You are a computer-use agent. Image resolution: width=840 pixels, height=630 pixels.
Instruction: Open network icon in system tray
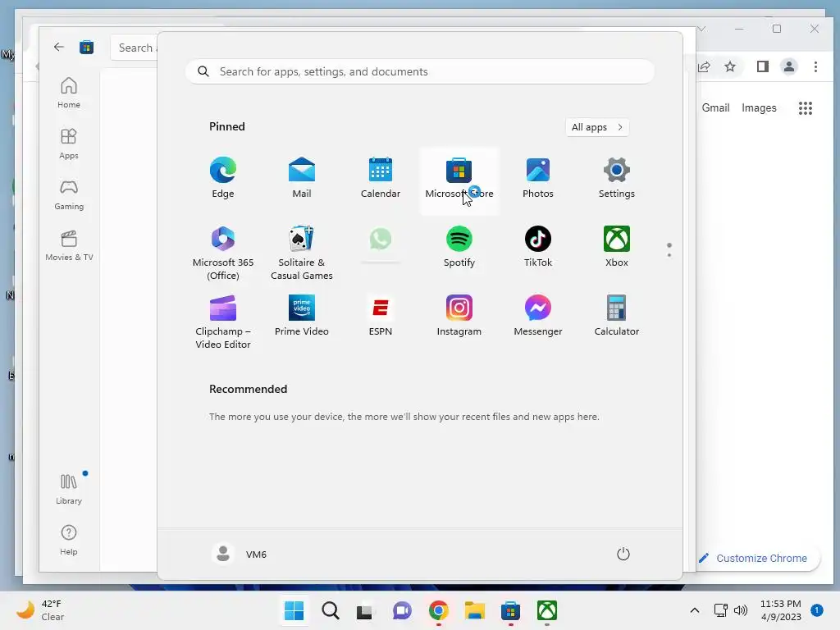tap(720, 610)
